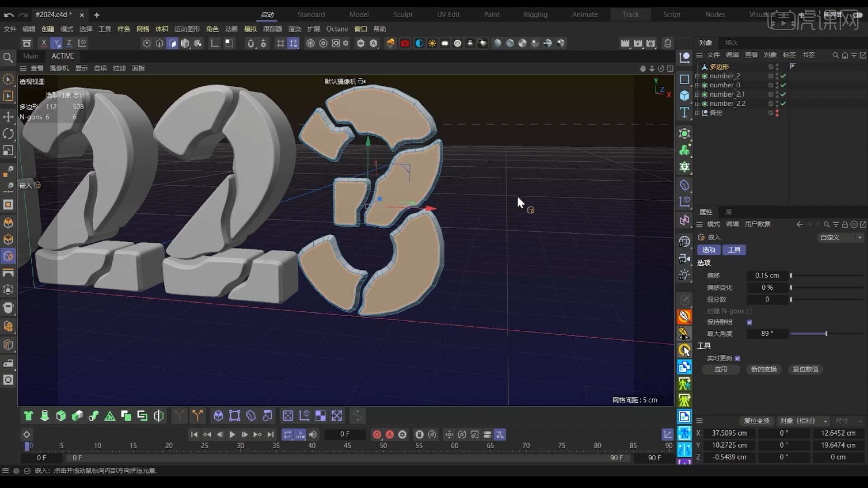Toggle X axis lock
The height and width of the screenshot is (488, 868).
coord(43,43)
